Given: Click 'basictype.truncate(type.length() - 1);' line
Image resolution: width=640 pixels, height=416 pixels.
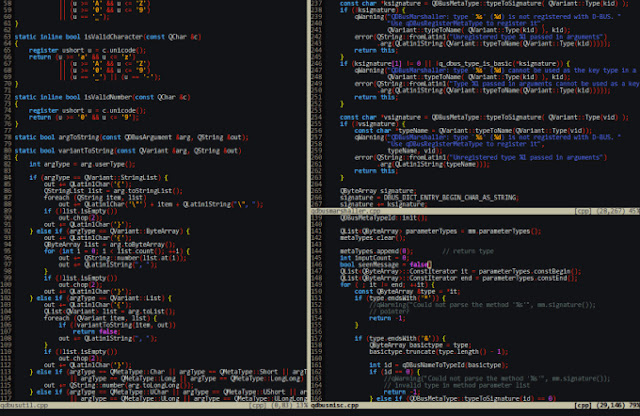Looking at the screenshot, I should (438, 351).
